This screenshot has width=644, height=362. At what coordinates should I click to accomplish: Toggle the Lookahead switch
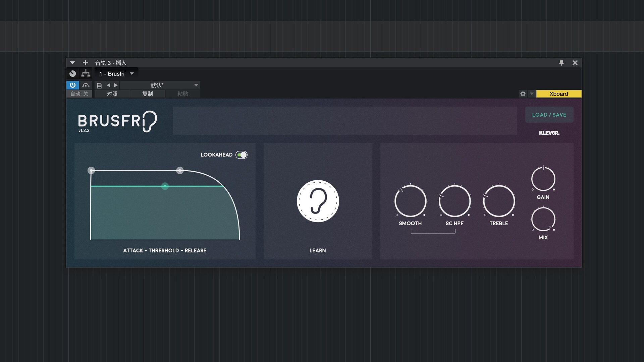241,155
